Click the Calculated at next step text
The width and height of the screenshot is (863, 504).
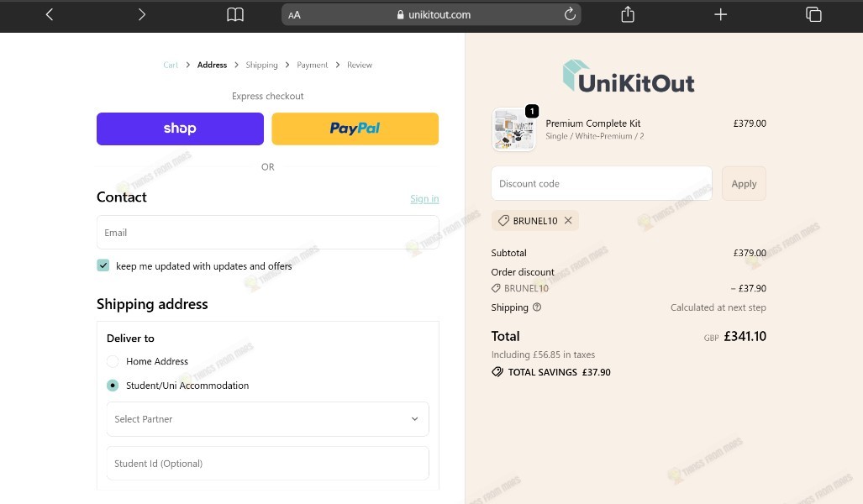(x=718, y=307)
